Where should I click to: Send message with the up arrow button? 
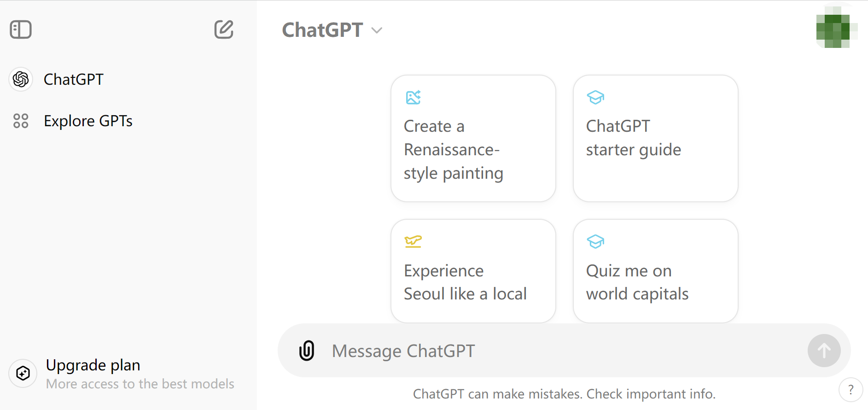pyautogui.click(x=824, y=351)
